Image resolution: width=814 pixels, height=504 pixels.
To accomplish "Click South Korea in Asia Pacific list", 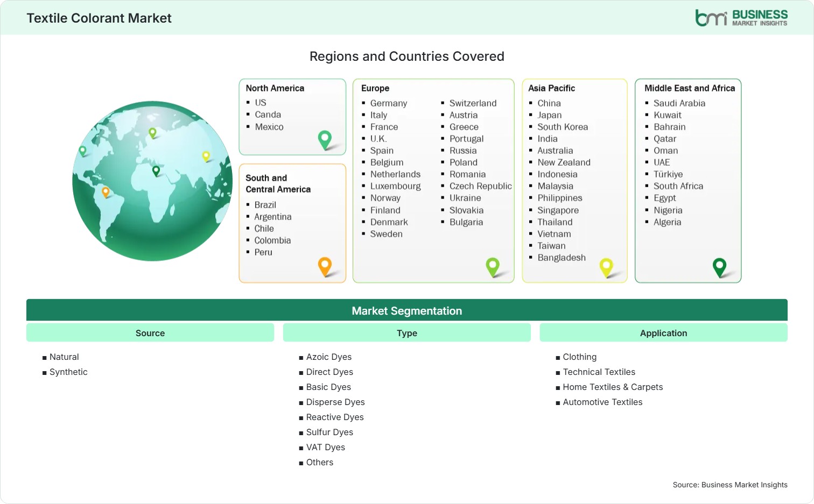I will point(563,127).
